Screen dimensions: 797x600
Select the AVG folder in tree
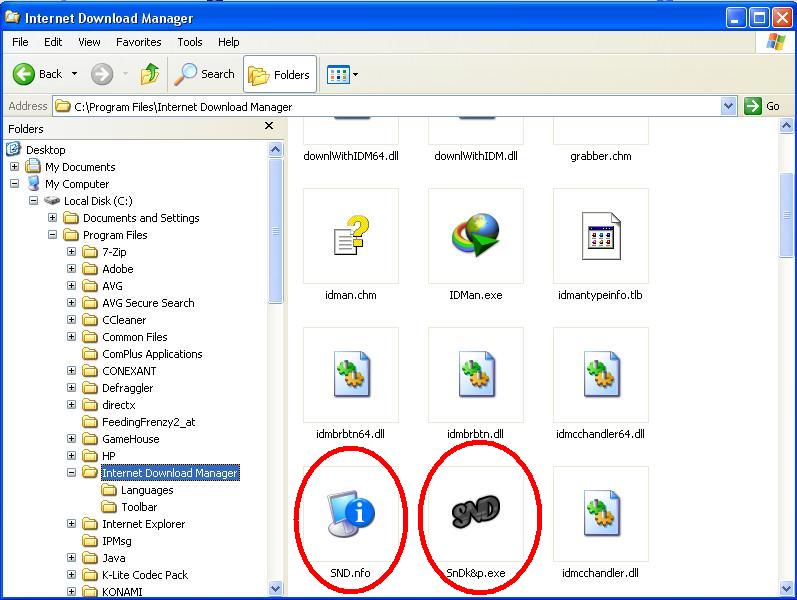click(112, 286)
